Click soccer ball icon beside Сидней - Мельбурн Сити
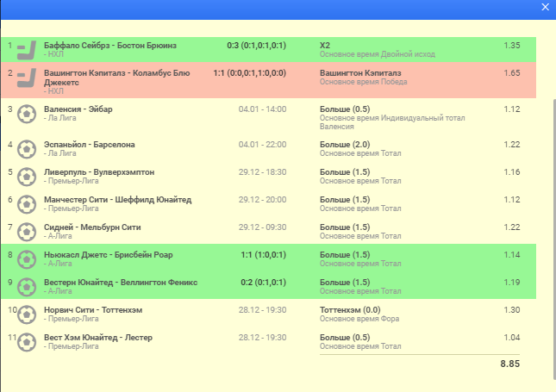Screen dimensions: 556x392 coord(26,232)
